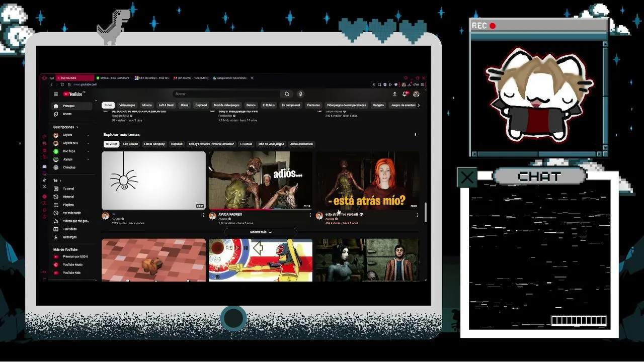Open the upload/create video icon
644x362 pixels.
coord(395,94)
